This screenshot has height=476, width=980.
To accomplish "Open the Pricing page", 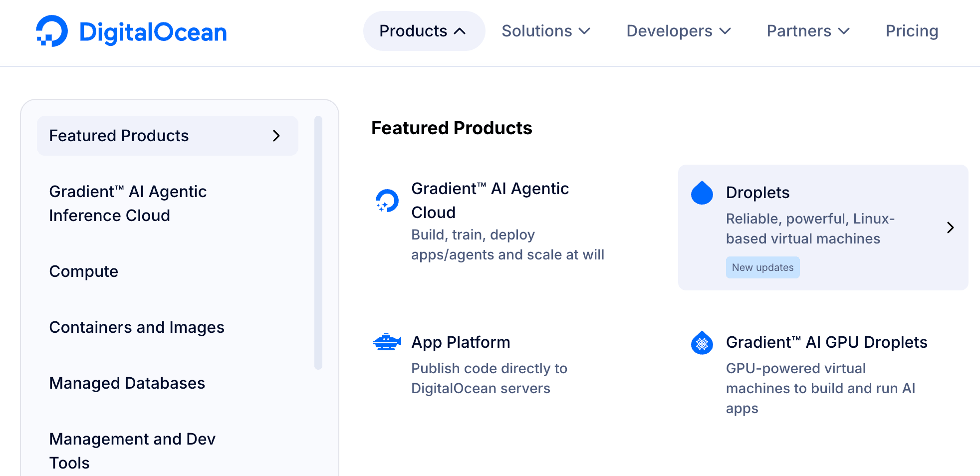I will (912, 31).
